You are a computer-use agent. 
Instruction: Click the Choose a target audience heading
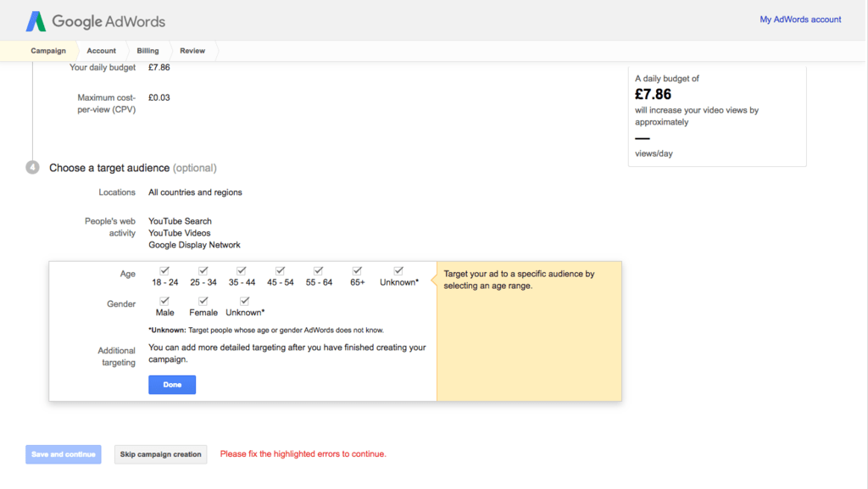(133, 168)
